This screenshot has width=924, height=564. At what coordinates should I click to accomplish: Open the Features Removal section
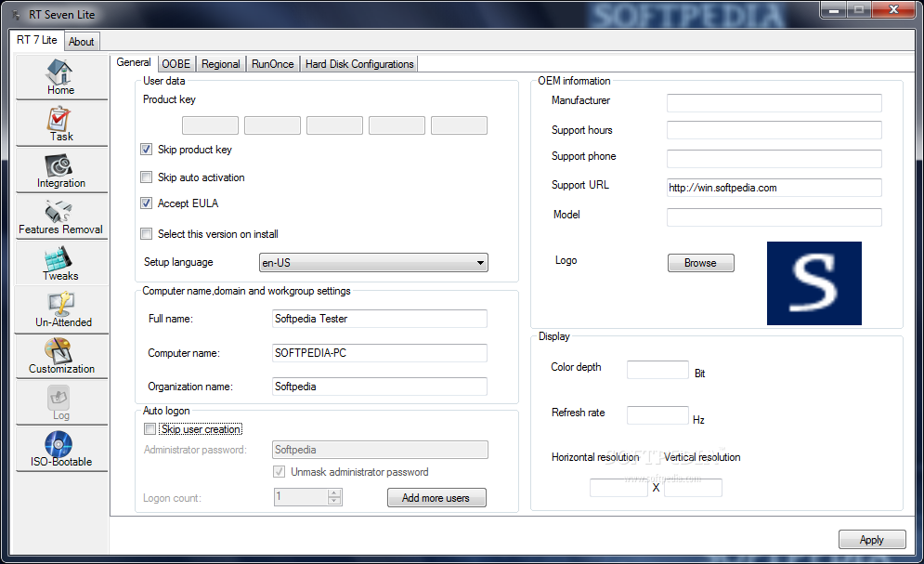click(x=61, y=216)
